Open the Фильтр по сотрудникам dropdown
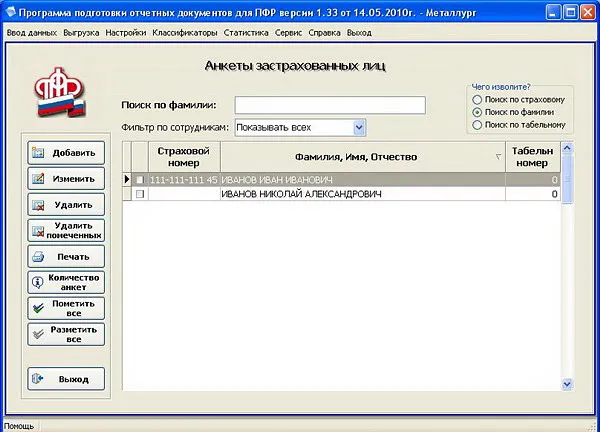The image size is (600, 432). pyautogui.click(x=359, y=127)
